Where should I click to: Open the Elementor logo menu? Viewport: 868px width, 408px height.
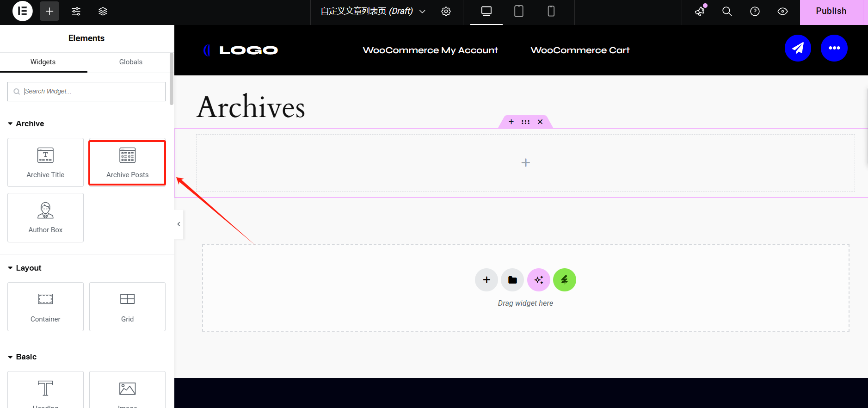22,11
